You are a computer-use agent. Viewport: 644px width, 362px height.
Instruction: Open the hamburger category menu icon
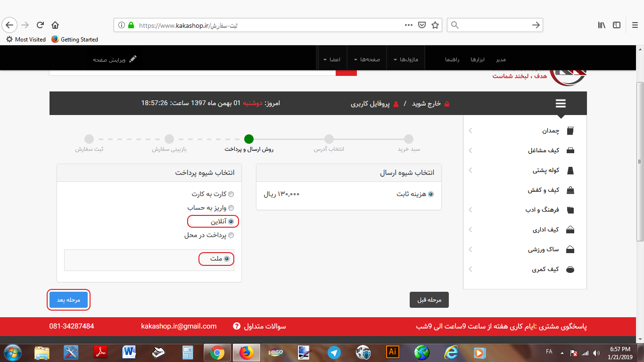click(x=561, y=104)
